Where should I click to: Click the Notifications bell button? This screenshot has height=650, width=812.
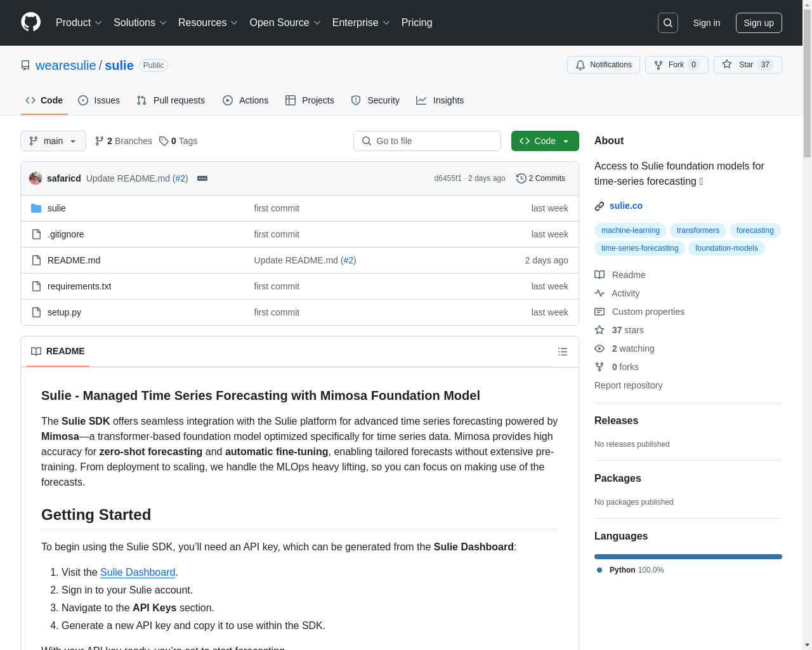coord(603,65)
